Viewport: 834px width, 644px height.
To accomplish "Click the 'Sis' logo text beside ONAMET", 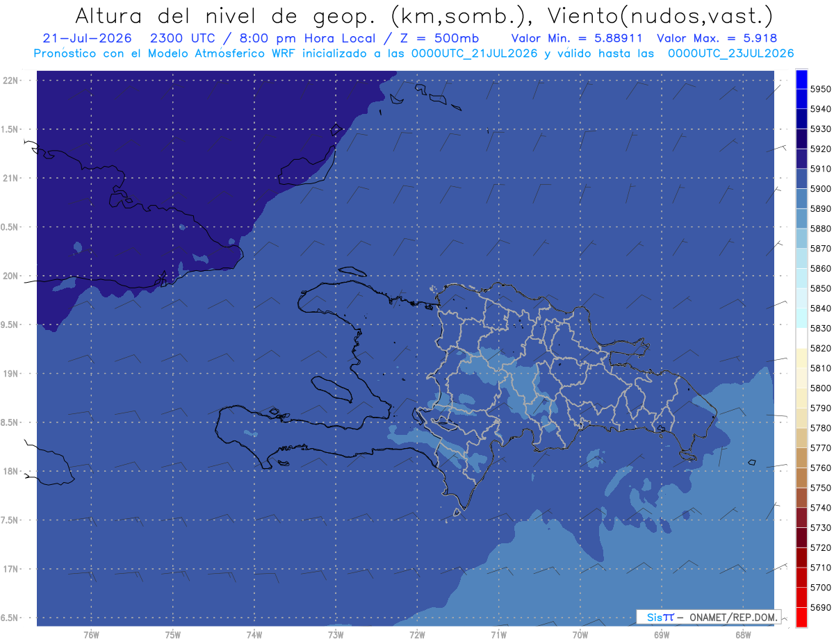I will click(654, 617).
